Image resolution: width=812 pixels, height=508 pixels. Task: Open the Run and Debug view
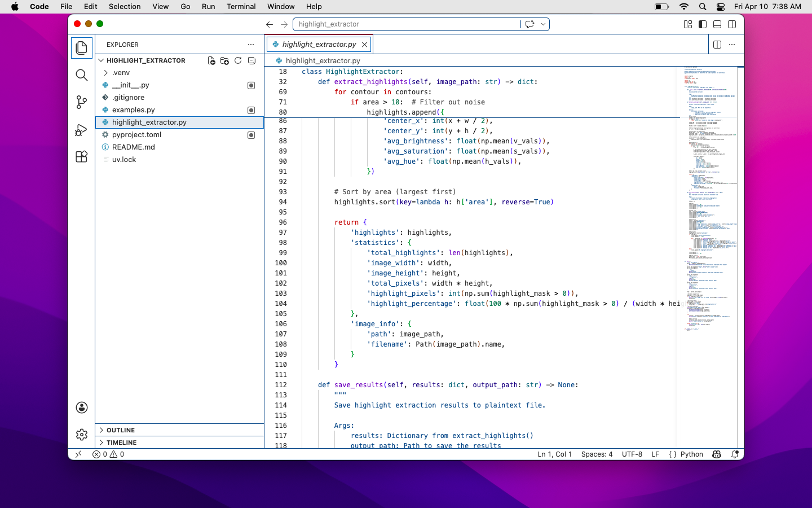pyautogui.click(x=82, y=129)
